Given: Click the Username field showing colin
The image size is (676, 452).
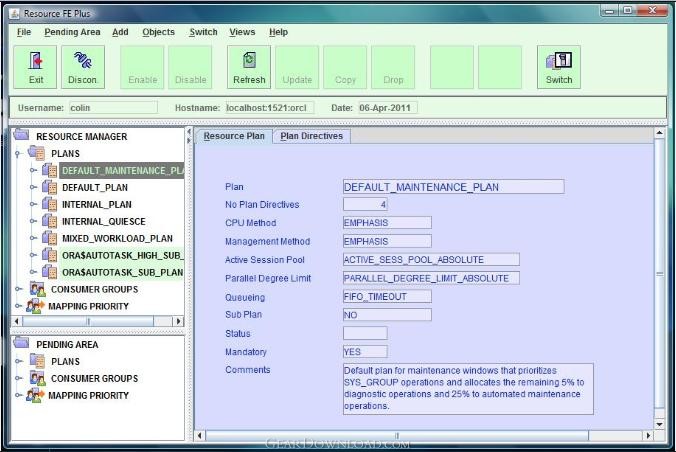Looking at the screenshot, I should tap(113, 108).
